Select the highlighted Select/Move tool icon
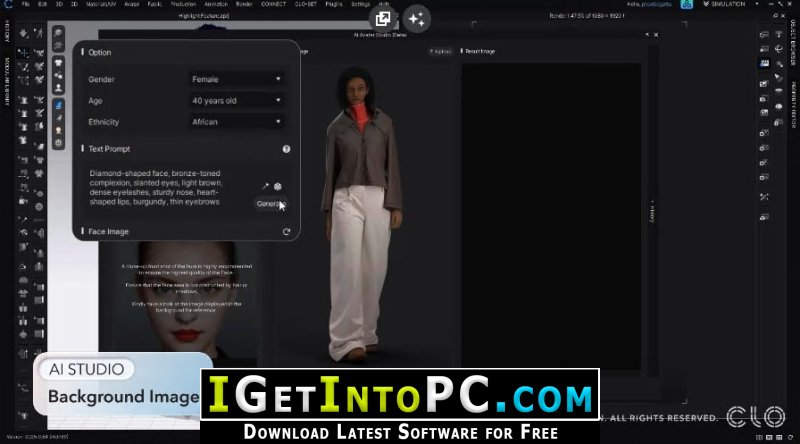The image size is (800, 444). click(23, 53)
